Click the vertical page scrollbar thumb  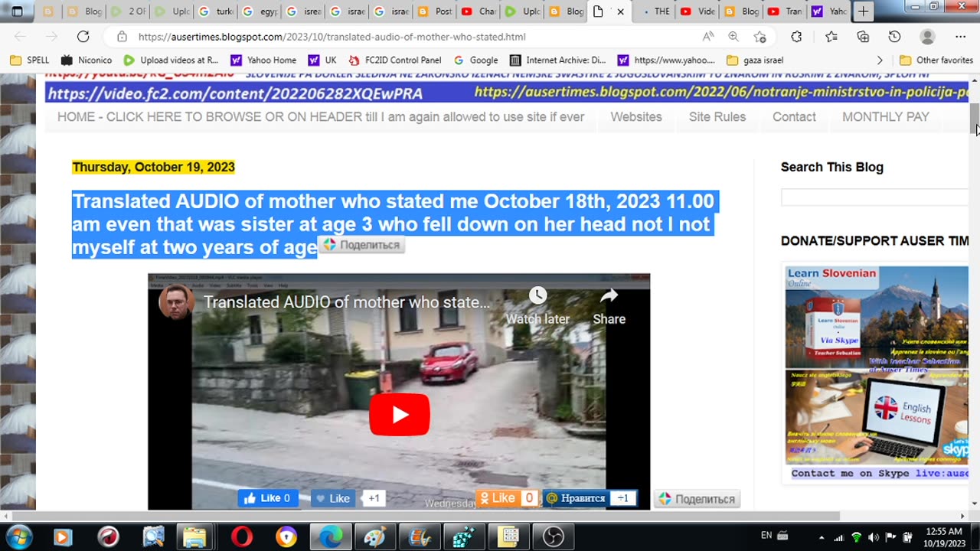click(974, 119)
